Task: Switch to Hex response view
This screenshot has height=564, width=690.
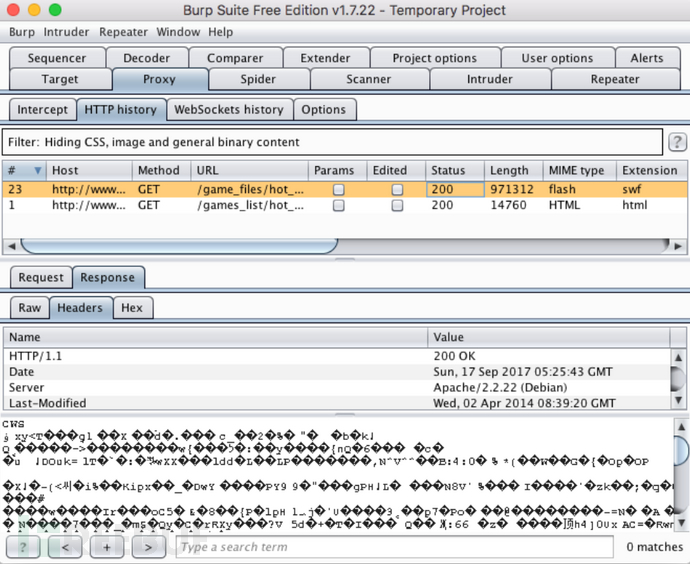Action: (x=132, y=308)
